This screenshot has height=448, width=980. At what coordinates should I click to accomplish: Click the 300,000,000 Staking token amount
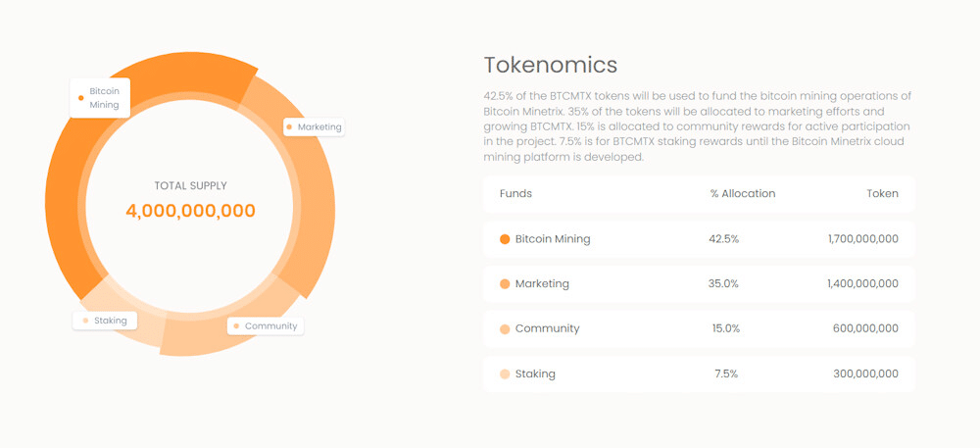(x=865, y=374)
